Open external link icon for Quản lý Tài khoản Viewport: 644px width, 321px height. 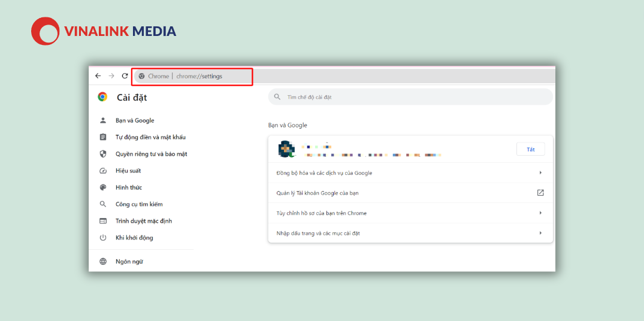click(540, 193)
